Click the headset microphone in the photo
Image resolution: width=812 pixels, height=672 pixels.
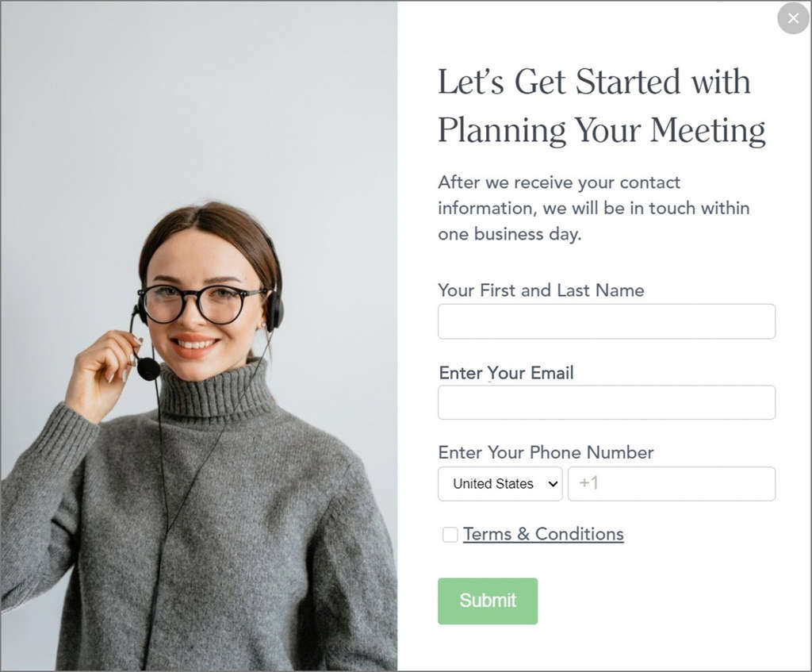click(148, 368)
